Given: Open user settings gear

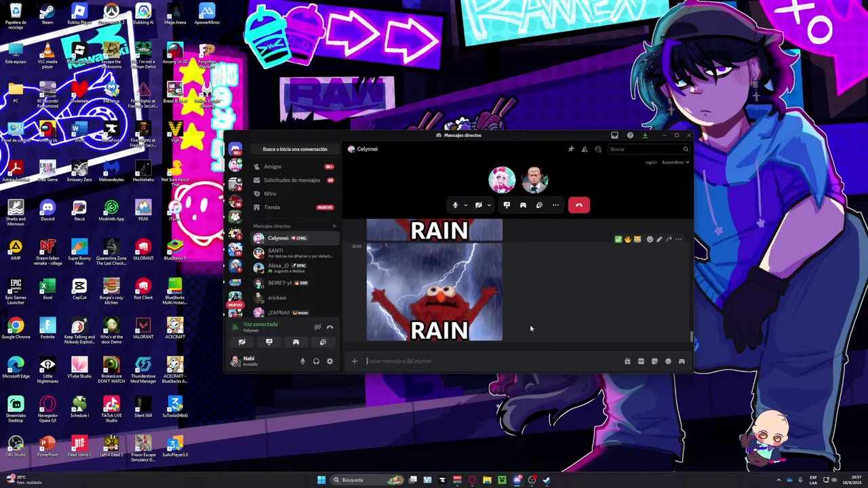Looking at the screenshot, I should click(x=330, y=361).
